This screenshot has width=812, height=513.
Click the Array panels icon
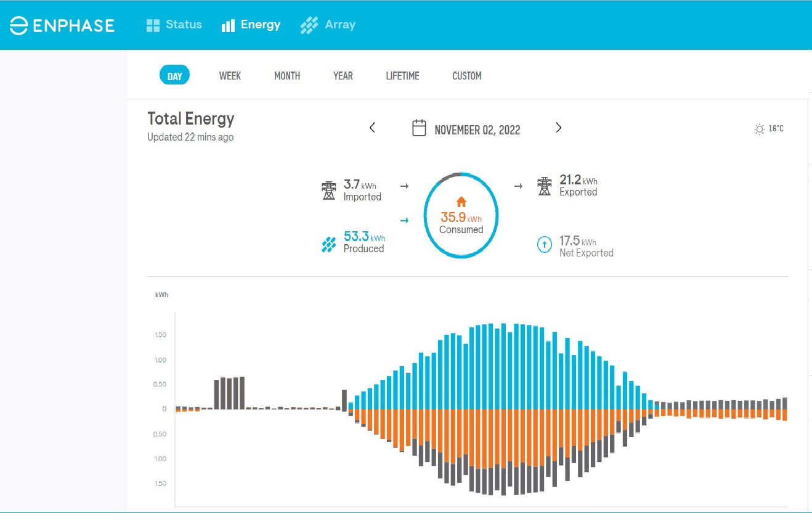[x=309, y=25]
